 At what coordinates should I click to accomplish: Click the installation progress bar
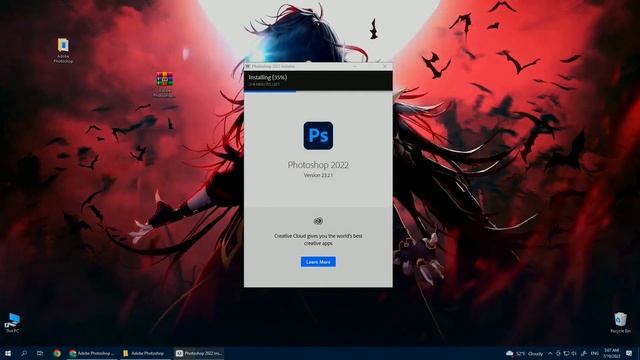318,91
